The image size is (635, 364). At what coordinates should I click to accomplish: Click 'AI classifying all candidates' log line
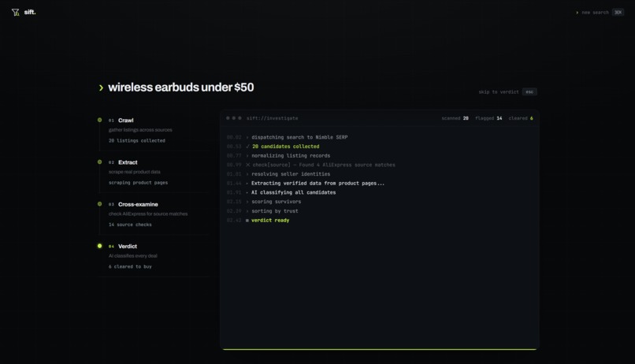click(294, 193)
